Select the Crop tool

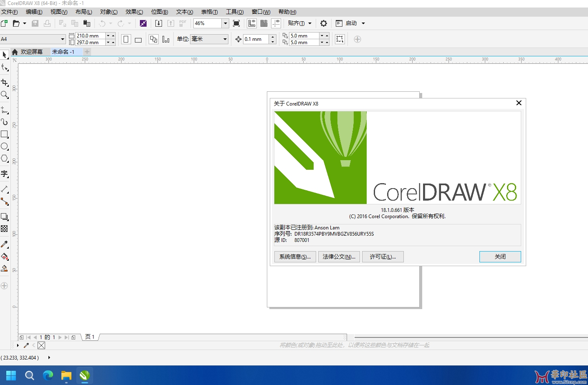point(5,82)
